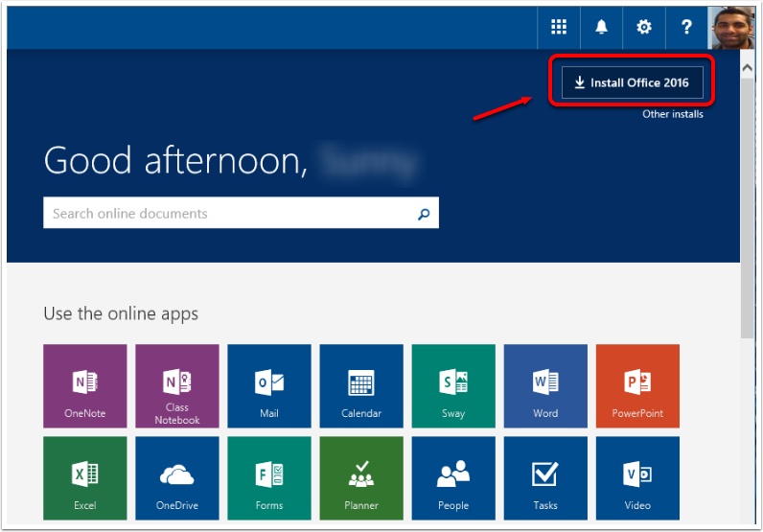The image size is (763, 532).
Task: Open the app launcher grid icon
Action: (559, 27)
